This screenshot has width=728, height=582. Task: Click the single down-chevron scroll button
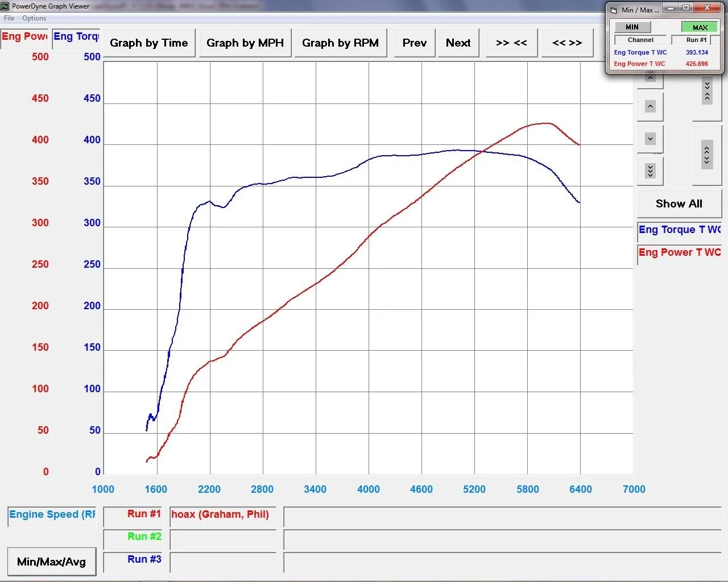pyautogui.click(x=650, y=139)
